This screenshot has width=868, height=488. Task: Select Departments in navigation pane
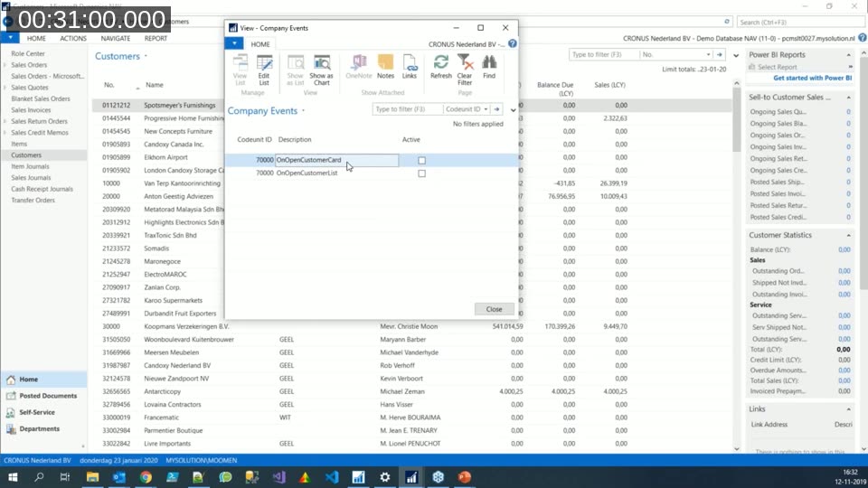[39, 428]
